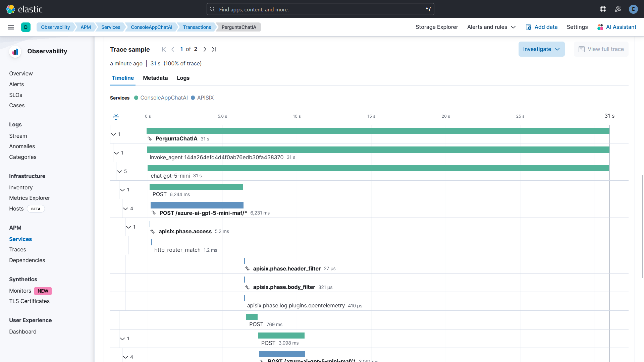This screenshot has height=362, width=644.
Task: Go to first trace sample
Action: coord(164,49)
